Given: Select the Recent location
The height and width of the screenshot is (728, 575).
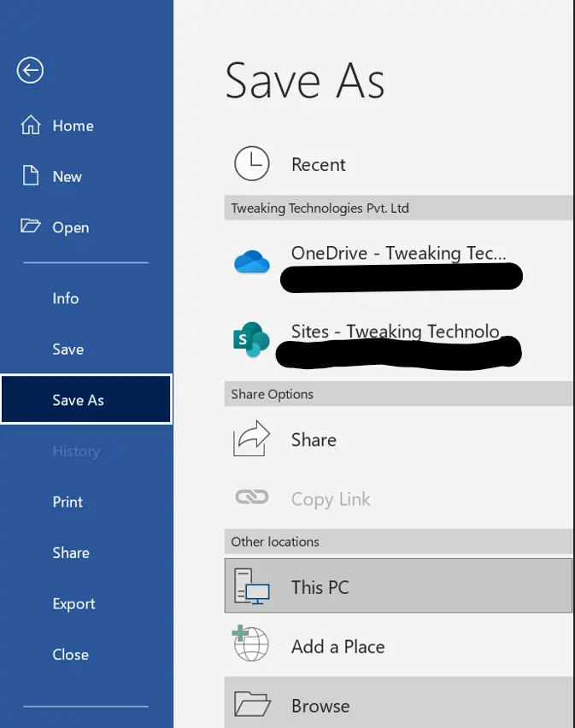Looking at the screenshot, I should [399, 164].
